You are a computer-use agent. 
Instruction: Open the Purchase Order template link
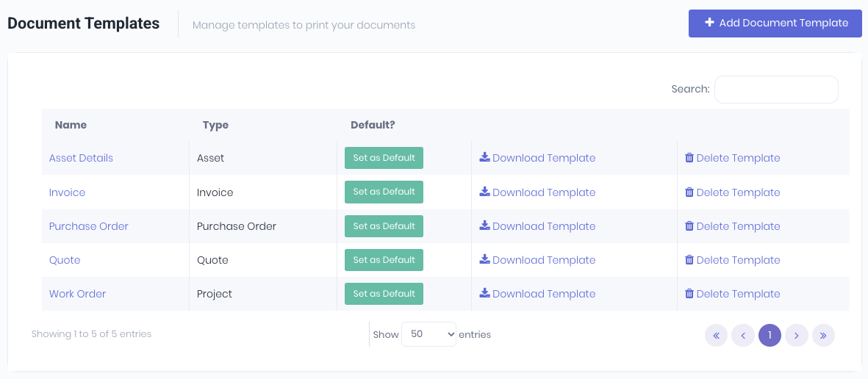[x=89, y=226]
